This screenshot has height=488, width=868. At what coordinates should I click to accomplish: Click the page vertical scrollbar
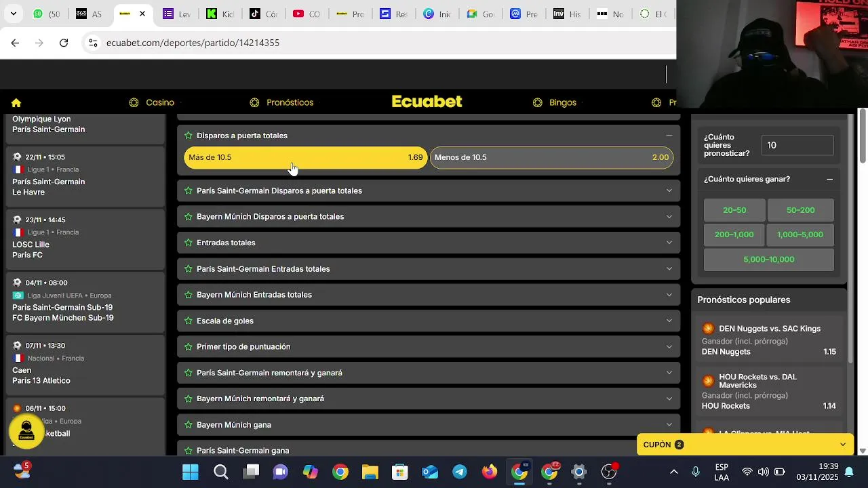pyautogui.click(x=863, y=136)
